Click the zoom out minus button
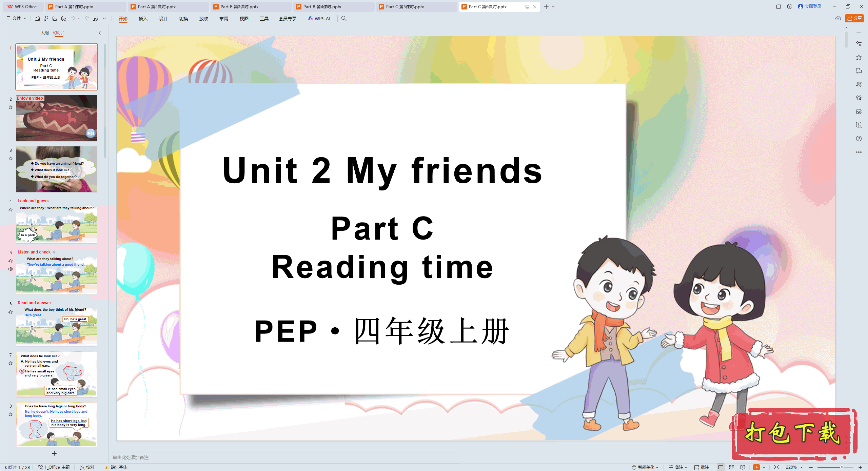The image size is (868, 471). (x=811, y=467)
